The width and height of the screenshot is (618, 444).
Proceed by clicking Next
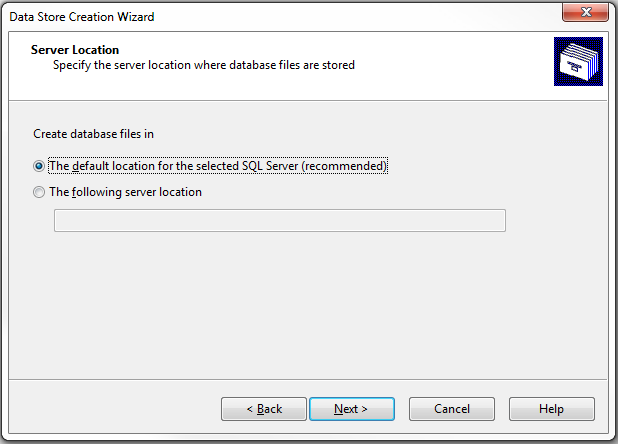click(352, 409)
